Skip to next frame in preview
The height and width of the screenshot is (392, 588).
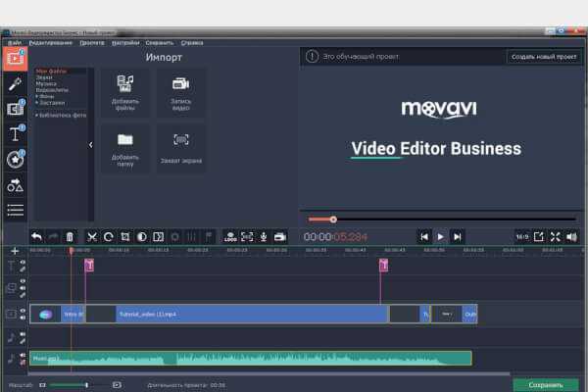click(457, 237)
